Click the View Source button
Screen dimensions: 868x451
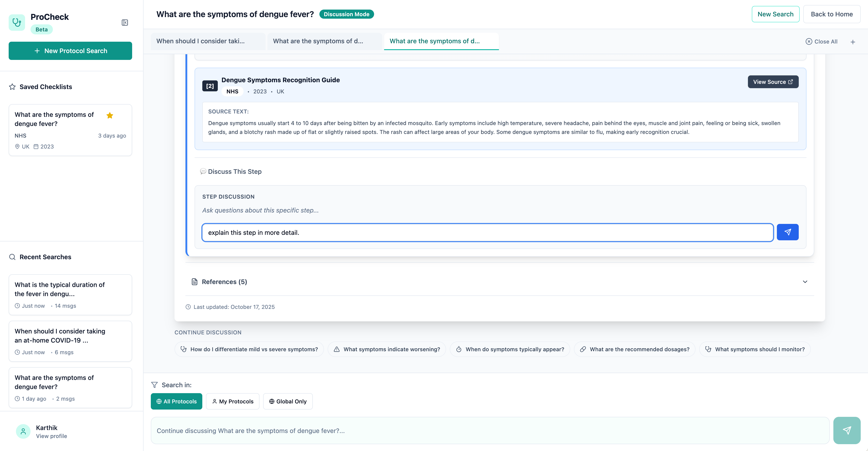tap(773, 82)
